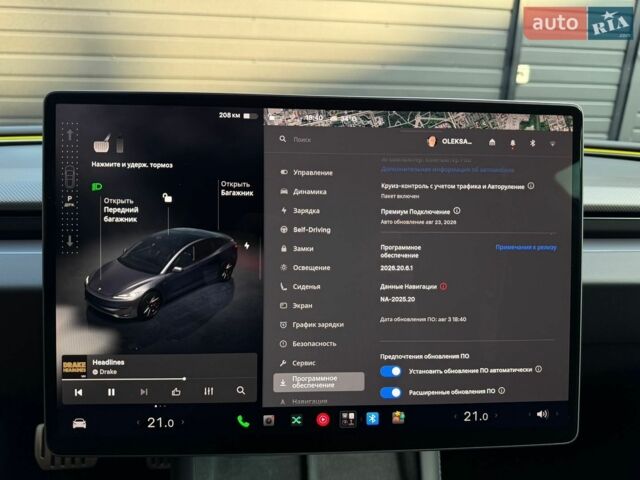Screen dimensions: 640x480
Task: Open the Bluetooth app in dock
Action: coord(372,418)
